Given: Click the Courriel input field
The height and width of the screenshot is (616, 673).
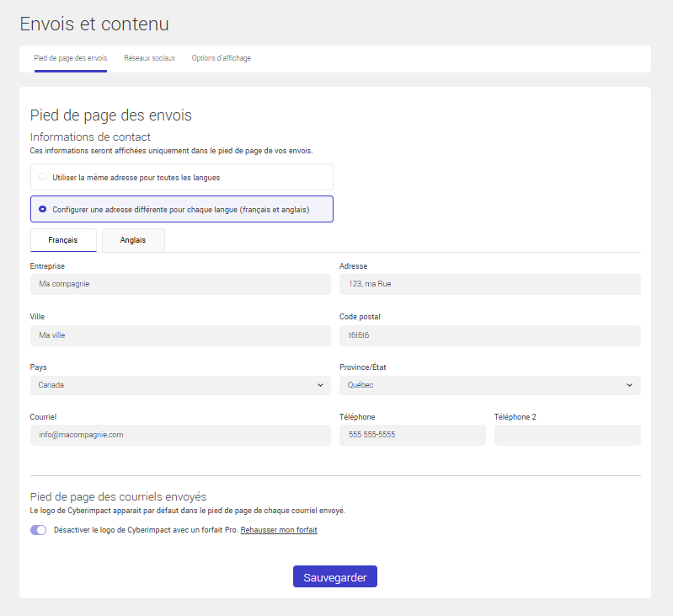Looking at the screenshot, I should [180, 436].
